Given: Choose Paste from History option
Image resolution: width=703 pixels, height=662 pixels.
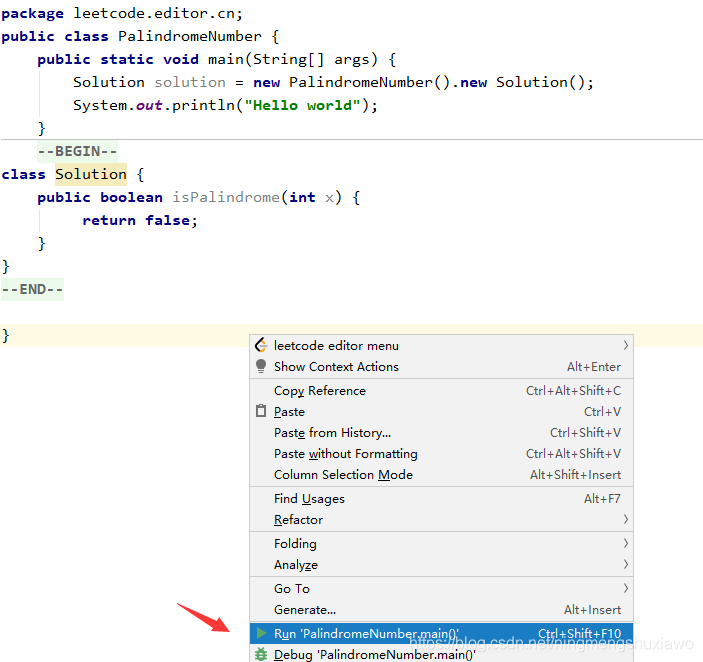Looking at the screenshot, I should pos(332,433).
